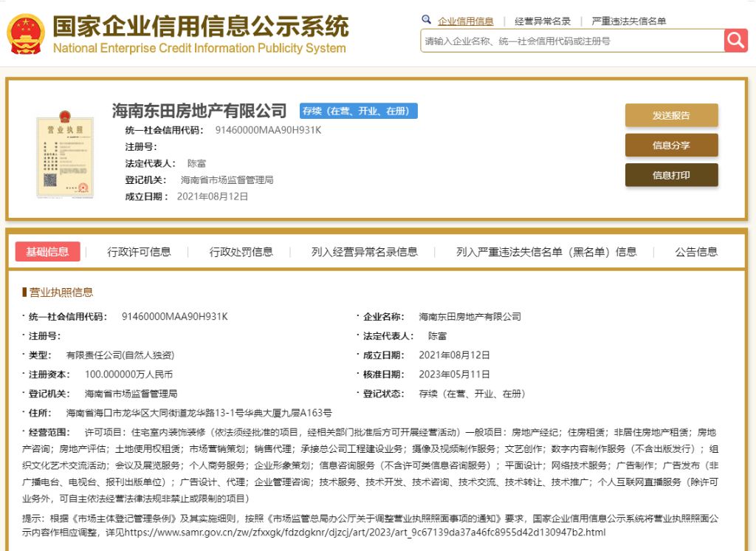756x551 pixels.
Task: Click the National Enterprise Credit Information Publicity System subtitle
Action: [199, 48]
